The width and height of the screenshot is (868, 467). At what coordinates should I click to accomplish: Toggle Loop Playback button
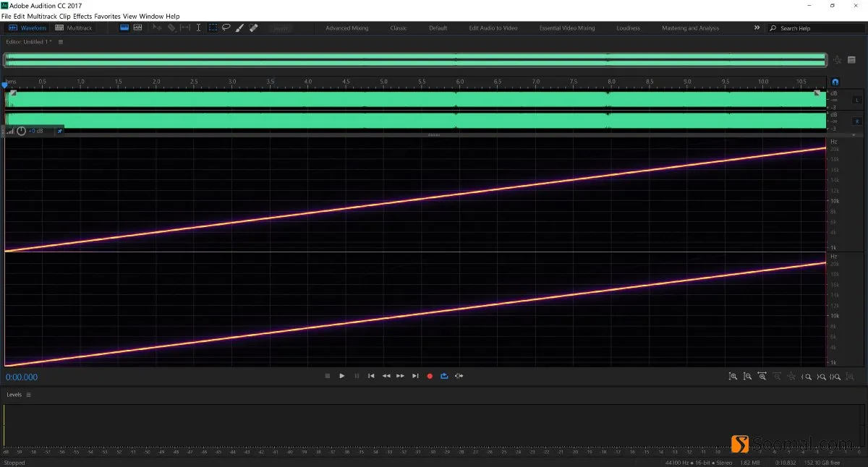click(x=444, y=376)
